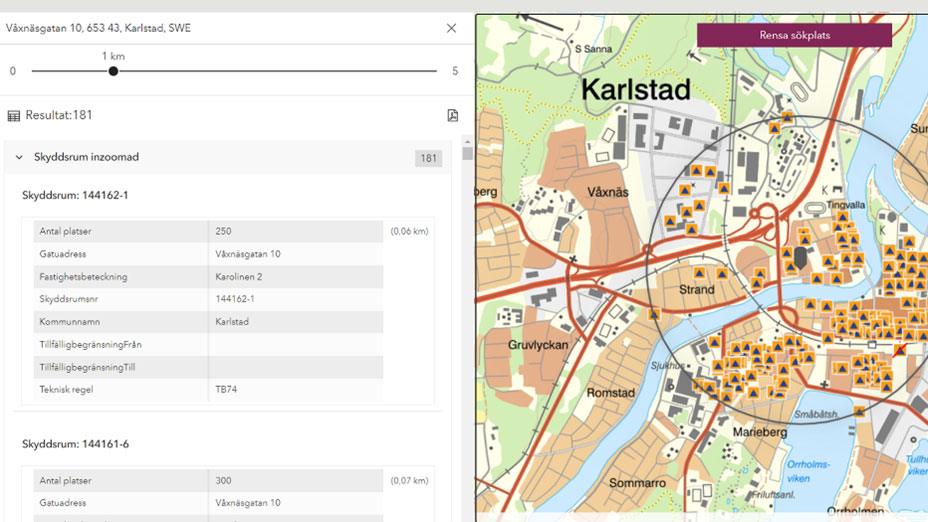Click the table icon next to Resultat:181

[x=14, y=116]
